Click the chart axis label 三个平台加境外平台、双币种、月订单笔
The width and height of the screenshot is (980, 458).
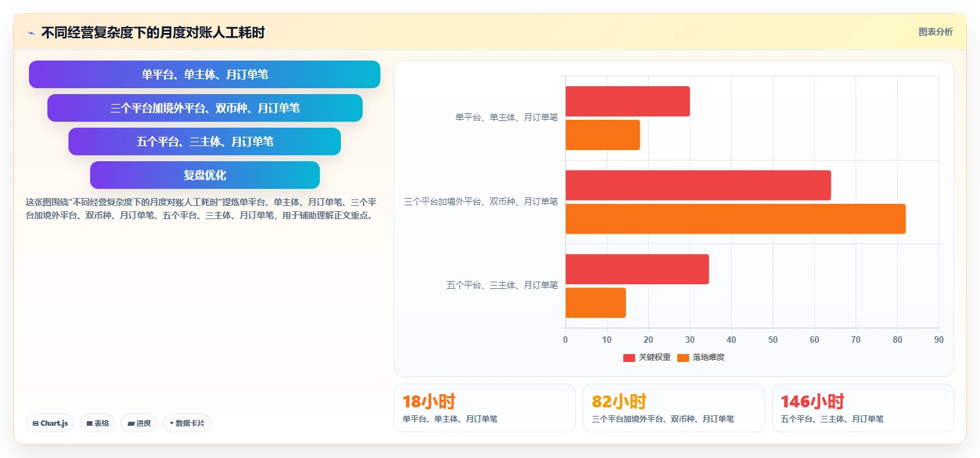point(481,201)
